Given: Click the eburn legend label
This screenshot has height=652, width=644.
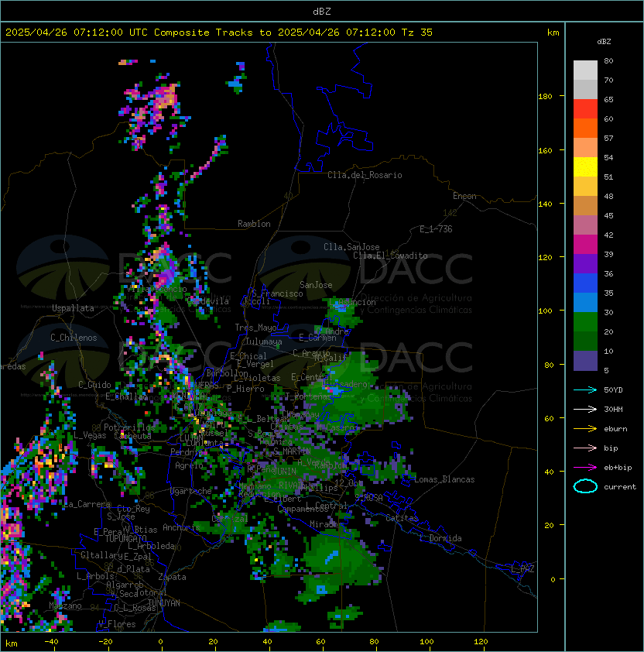Looking at the screenshot, I should click(x=615, y=429).
